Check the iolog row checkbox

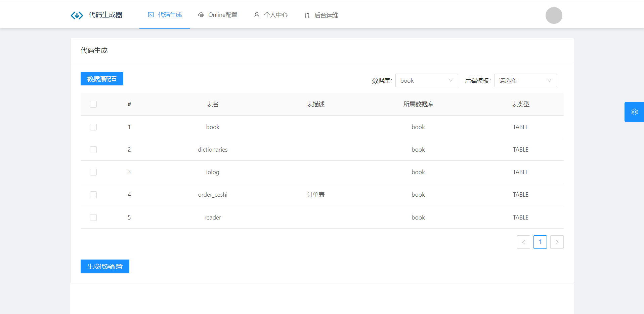(93, 172)
